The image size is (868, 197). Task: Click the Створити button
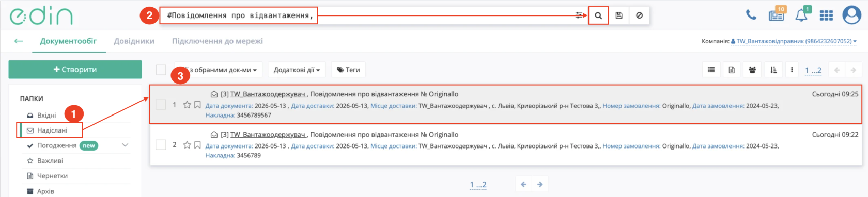(x=75, y=70)
